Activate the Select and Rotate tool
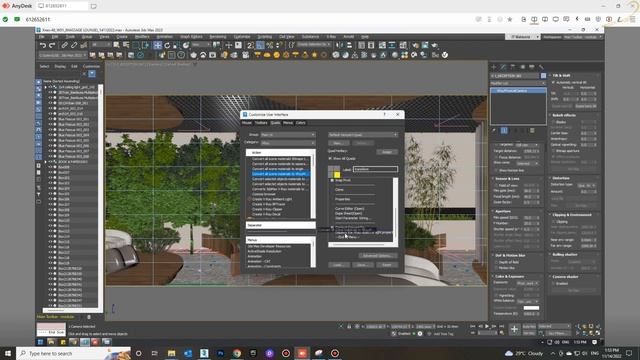The width and height of the screenshot is (640, 360). [x=167, y=45]
